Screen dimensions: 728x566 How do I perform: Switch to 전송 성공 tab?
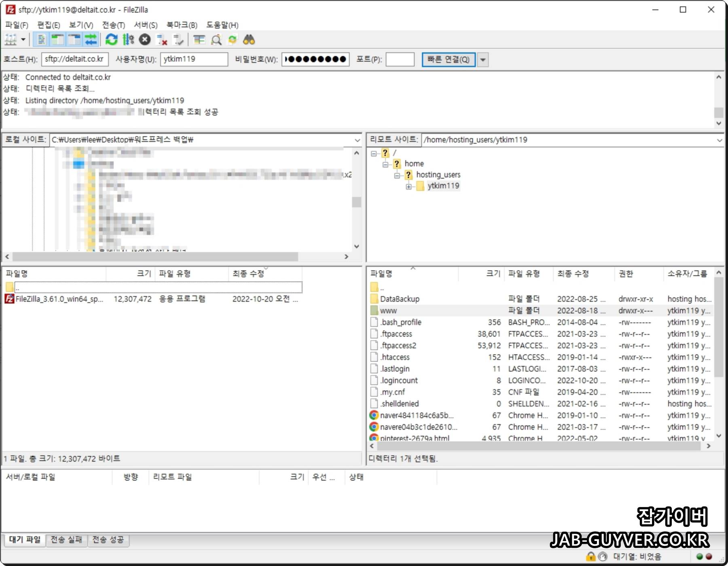pyautogui.click(x=108, y=540)
